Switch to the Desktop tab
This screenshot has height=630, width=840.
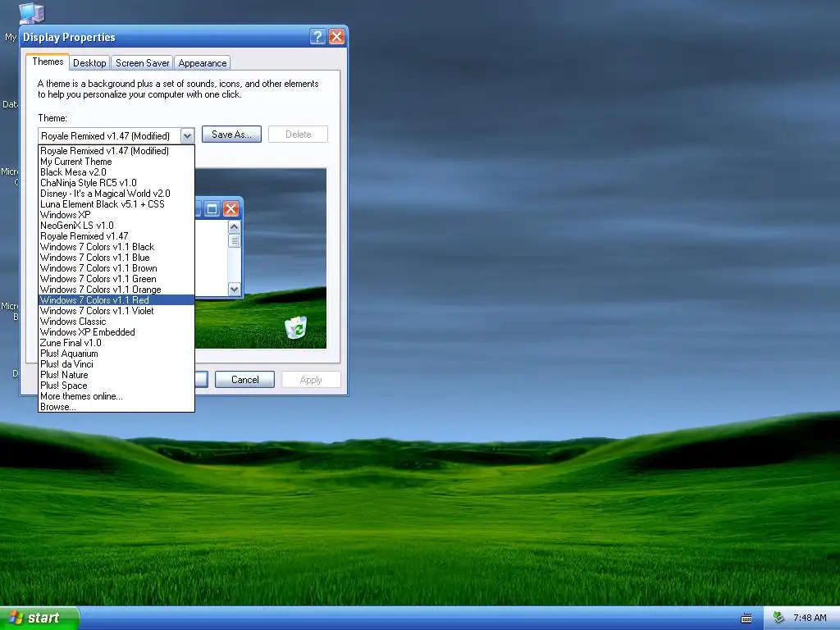[x=89, y=63]
